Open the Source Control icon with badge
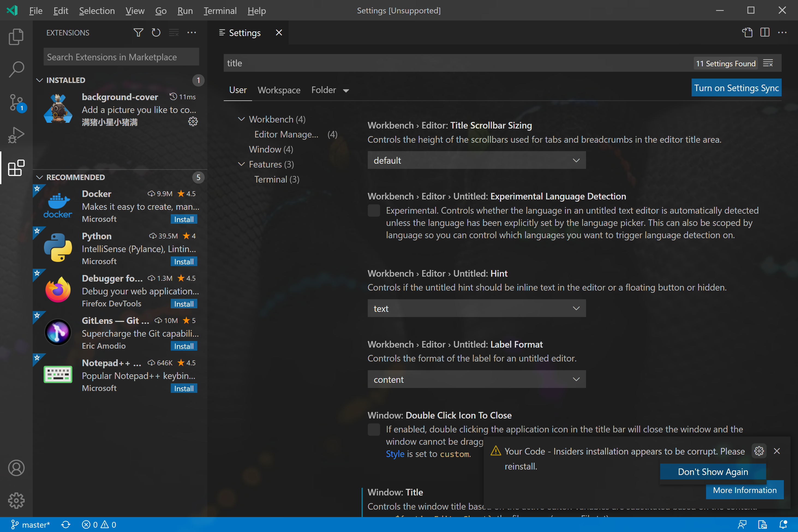The height and width of the screenshot is (532, 798). (16, 102)
